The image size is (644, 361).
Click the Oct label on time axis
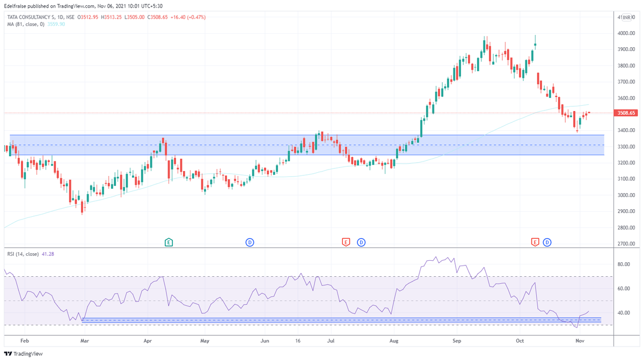519,341
